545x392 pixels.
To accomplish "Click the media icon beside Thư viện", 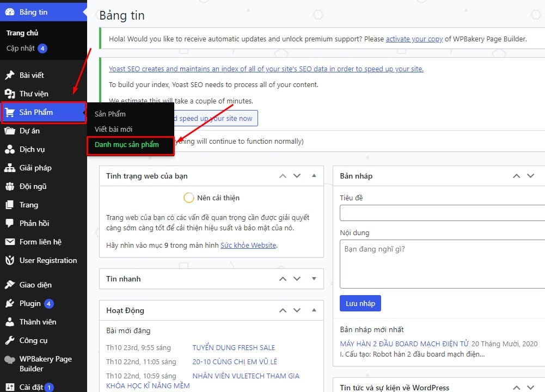I will [9, 94].
